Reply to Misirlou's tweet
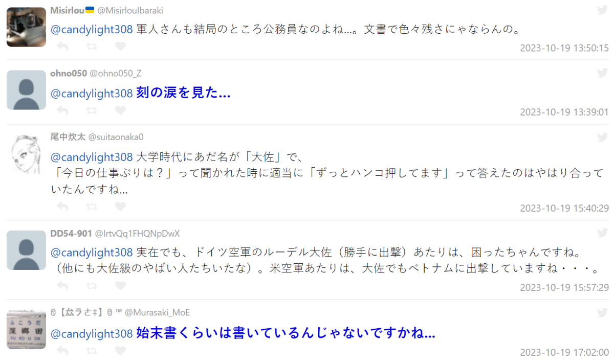 pyautogui.click(x=62, y=47)
